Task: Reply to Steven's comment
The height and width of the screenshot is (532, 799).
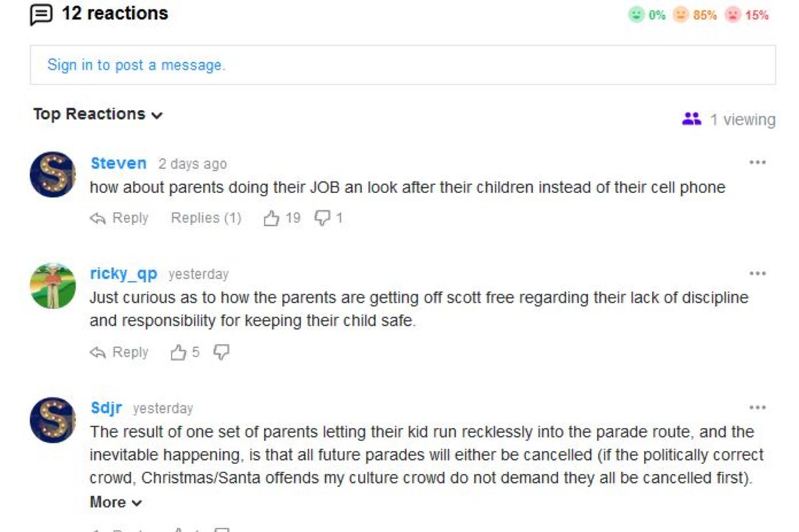Action: coord(119,218)
